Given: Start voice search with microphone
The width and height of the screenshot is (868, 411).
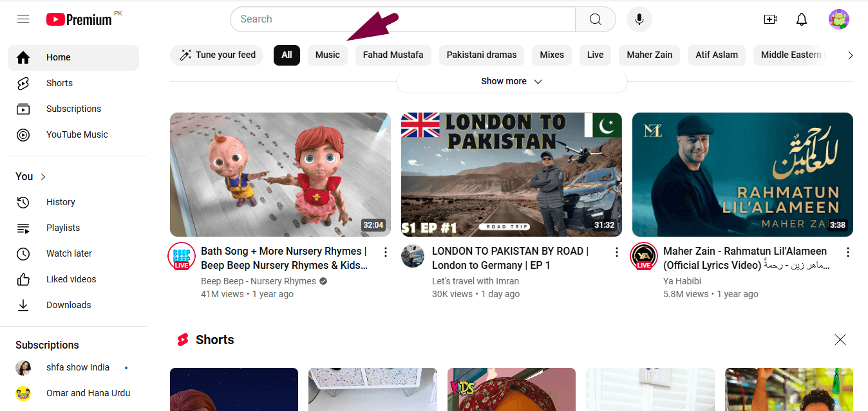Looking at the screenshot, I should point(639,19).
